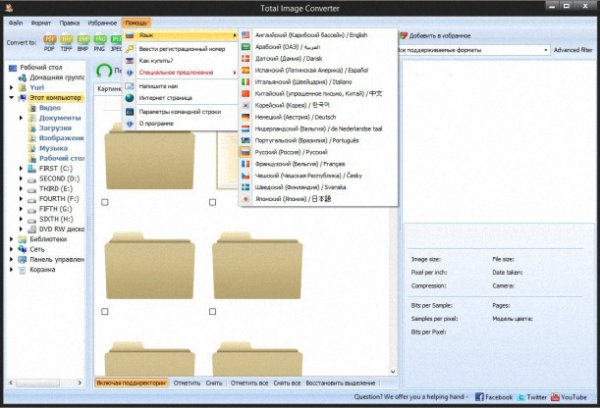Choose Русский (Россия) language entry
Image resolution: width=600 pixels, height=408 pixels.
tap(319, 152)
